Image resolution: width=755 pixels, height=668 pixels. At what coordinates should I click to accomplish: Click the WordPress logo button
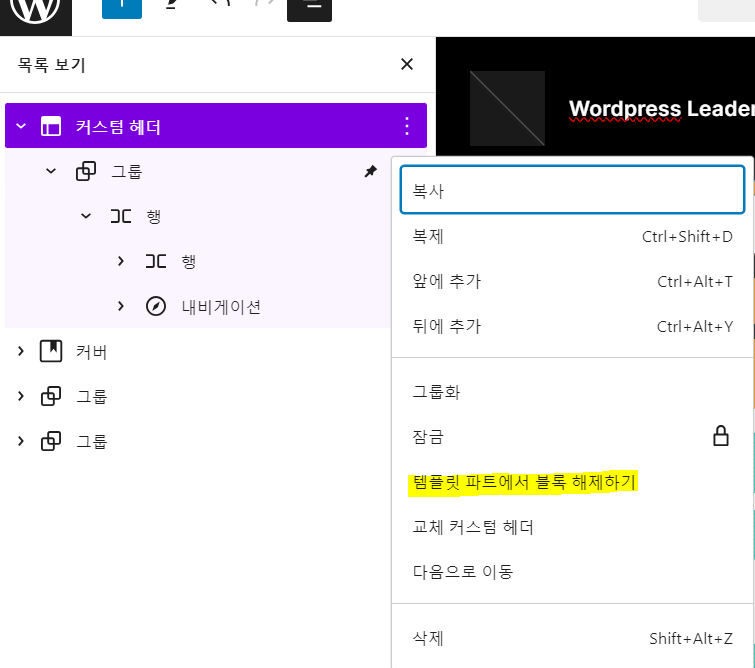click(x=36, y=9)
